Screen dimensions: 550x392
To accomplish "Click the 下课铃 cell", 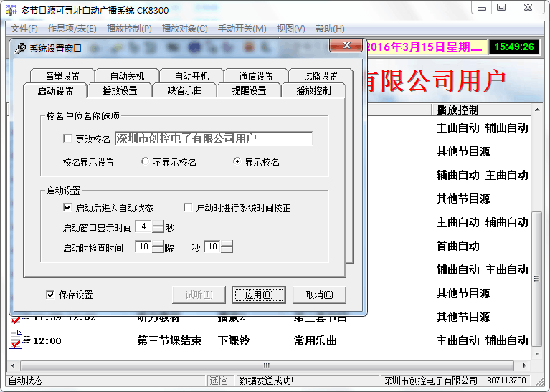I will click(x=234, y=340).
